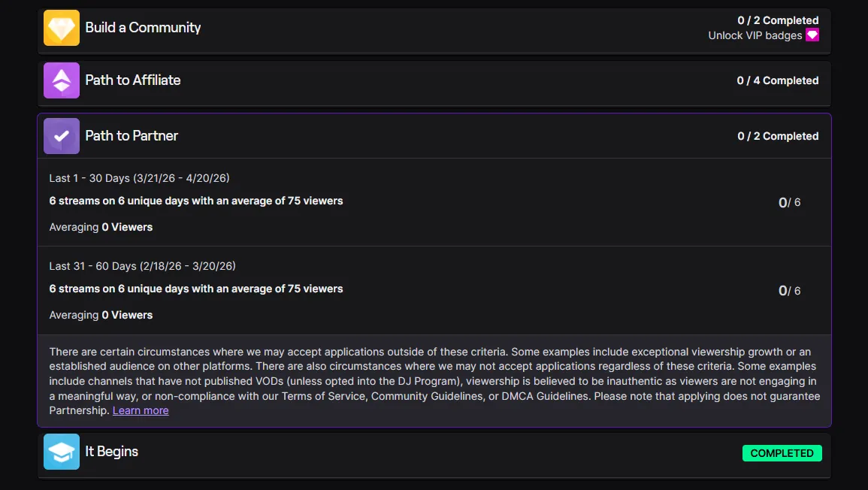Click Path to Partner's 0 / 2 Completed

tap(778, 136)
